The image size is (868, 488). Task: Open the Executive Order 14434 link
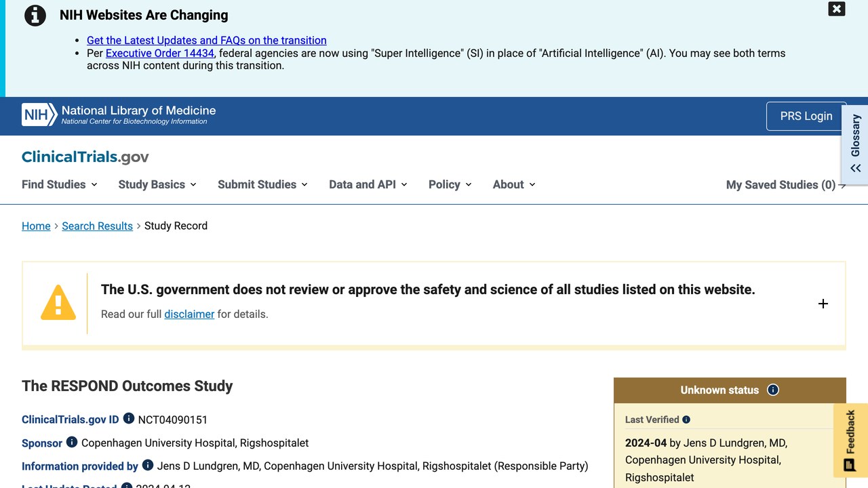[160, 53]
